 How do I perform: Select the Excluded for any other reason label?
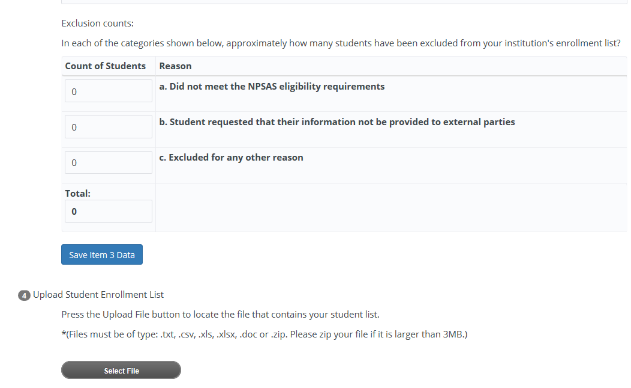click(x=231, y=157)
